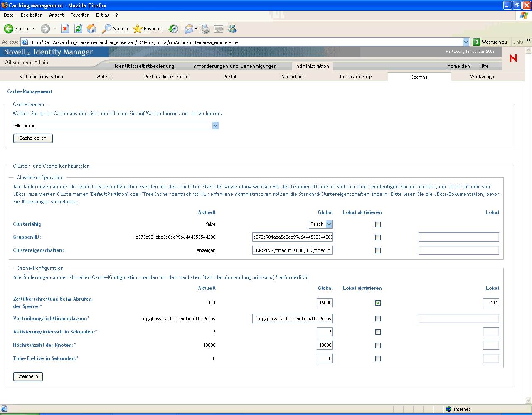This screenshot has height=415, width=532.
Task: Open the Portal subtab
Action: [229, 77]
